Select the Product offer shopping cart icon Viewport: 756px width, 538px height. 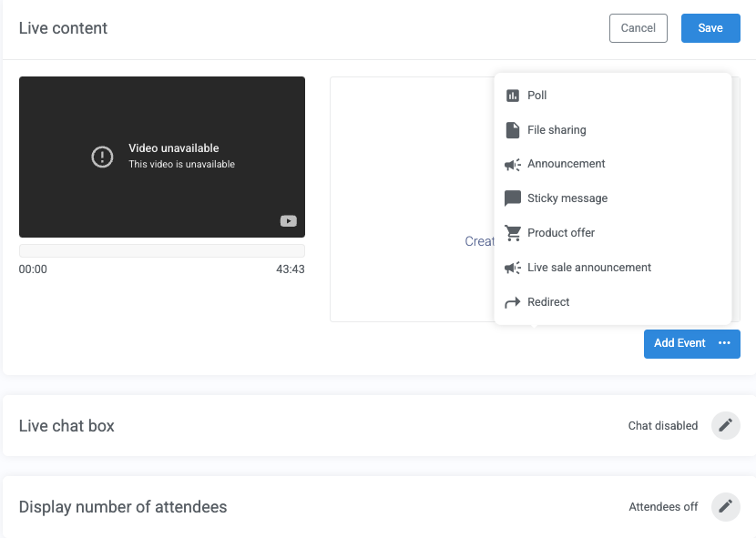[513, 232]
